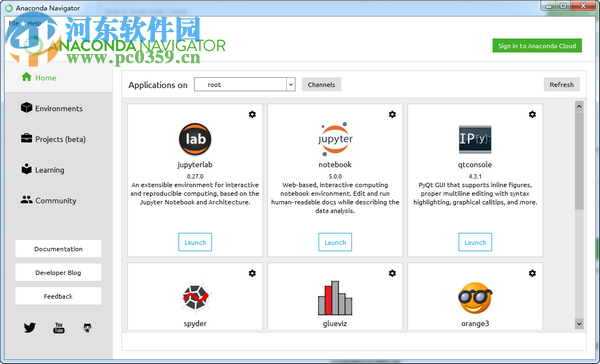The height and width of the screenshot is (364, 600).
Task: Click the spyder web logo
Action: [x=195, y=297]
